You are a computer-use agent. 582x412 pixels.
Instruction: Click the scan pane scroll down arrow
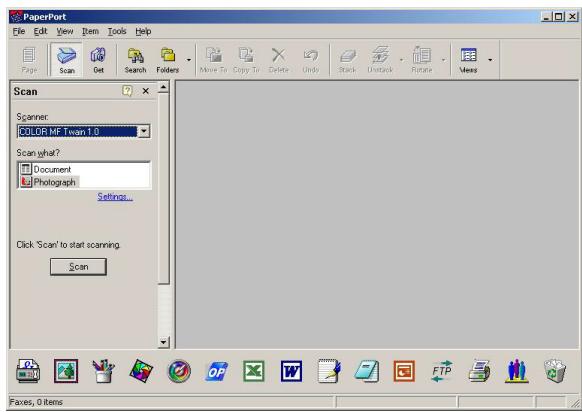click(163, 342)
